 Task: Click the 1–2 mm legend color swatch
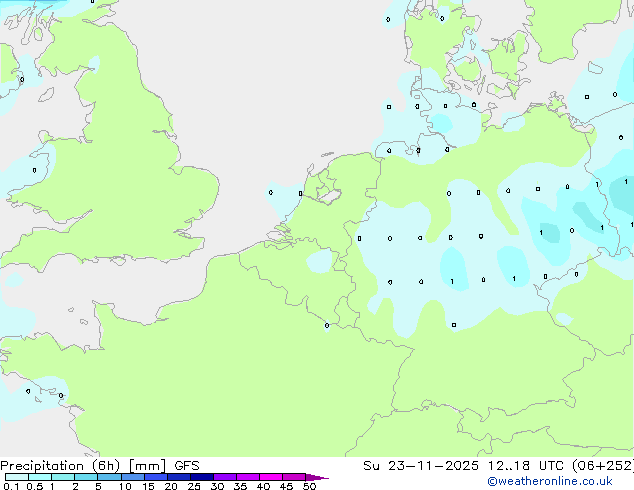coord(63,477)
